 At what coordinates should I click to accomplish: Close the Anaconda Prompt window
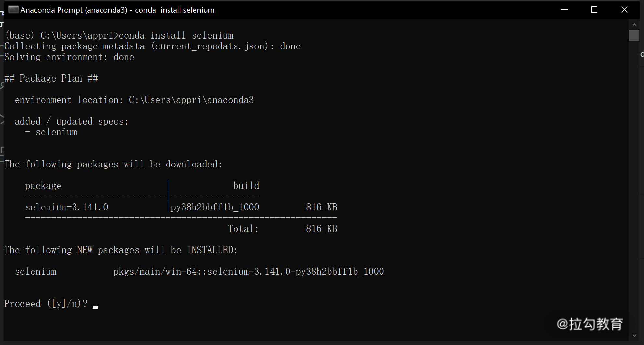coord(624,10)
